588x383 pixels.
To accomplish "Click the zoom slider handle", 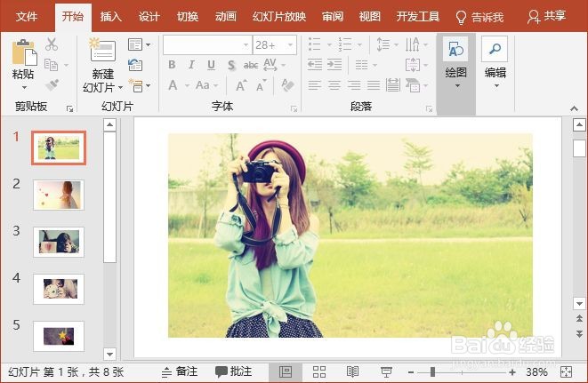I will click(x=432, y=372).
